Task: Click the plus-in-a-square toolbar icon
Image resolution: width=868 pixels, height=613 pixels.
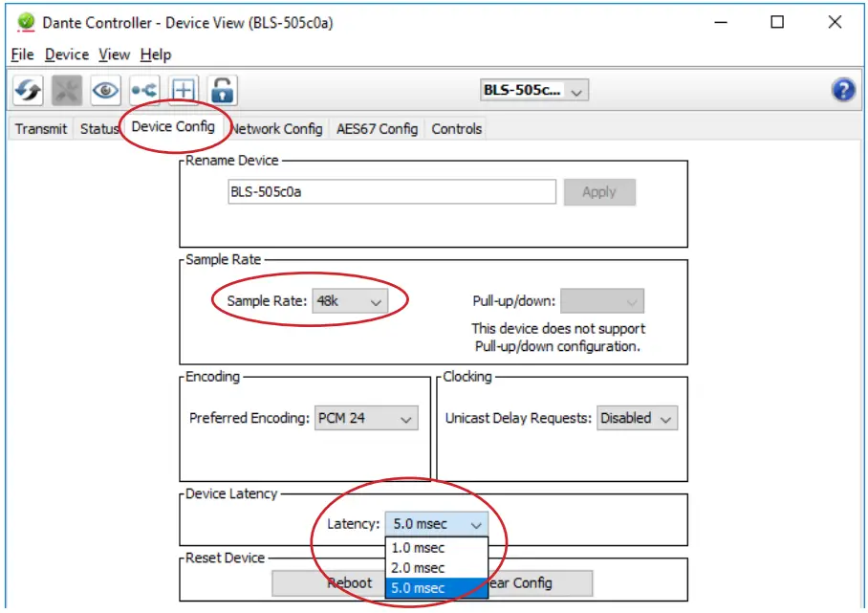Action: 184,90
